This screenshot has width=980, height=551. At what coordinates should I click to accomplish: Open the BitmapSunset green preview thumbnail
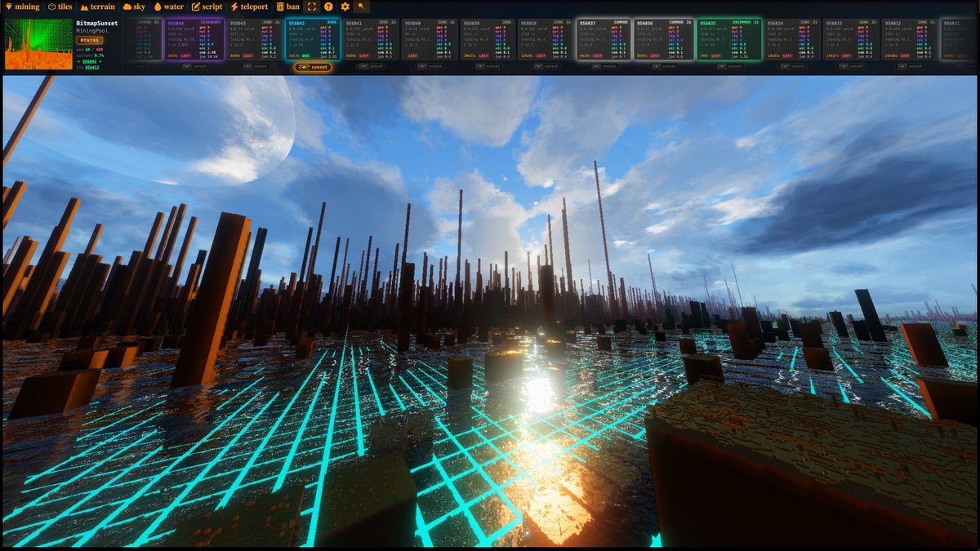[38, 44]
